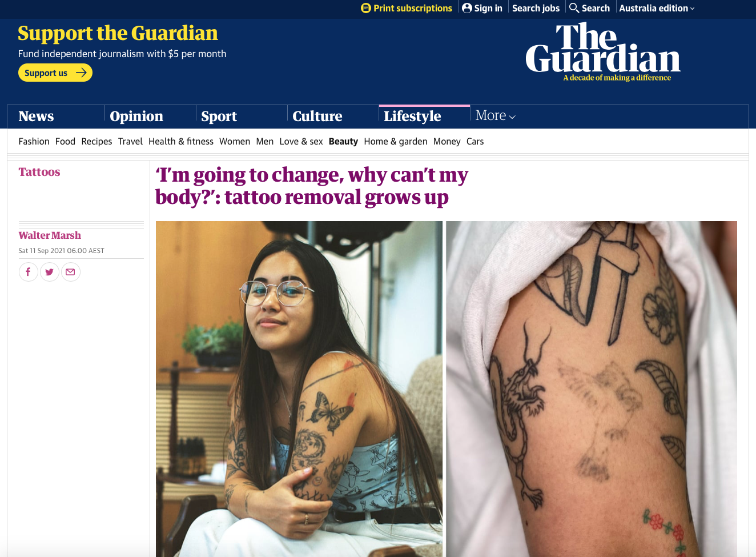Click the woman portrait photo
The width and height of the screenshot is (756, 557).
click(x=299, y=389)
